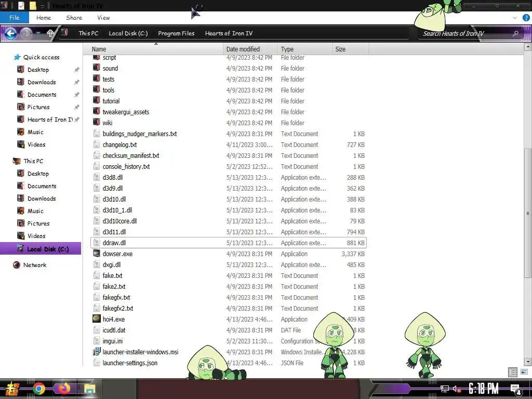
Task: Open the Home ribbon tab
Action: pyautogui.click(x=44, y=18)
